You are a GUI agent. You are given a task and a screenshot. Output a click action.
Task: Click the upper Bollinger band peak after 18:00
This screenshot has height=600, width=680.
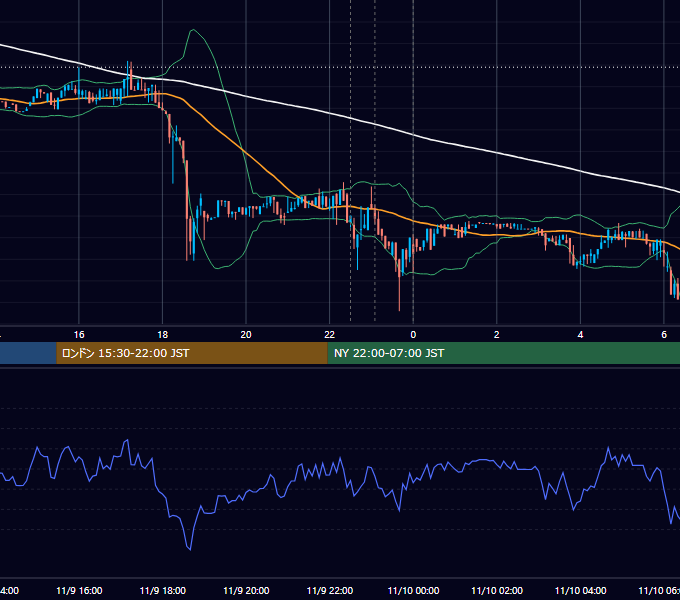[x=193, y=30]
